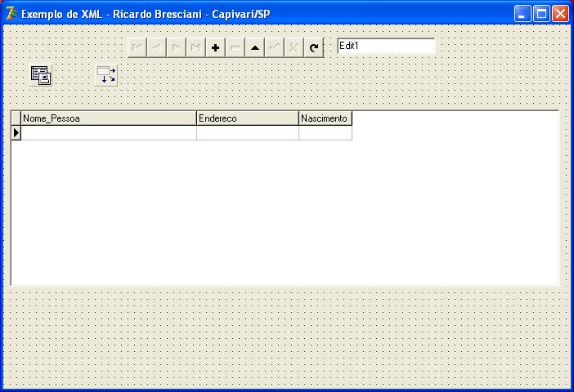
Task: Cancel the edit with the X navigator button
Action: click(x=294, y=47)
